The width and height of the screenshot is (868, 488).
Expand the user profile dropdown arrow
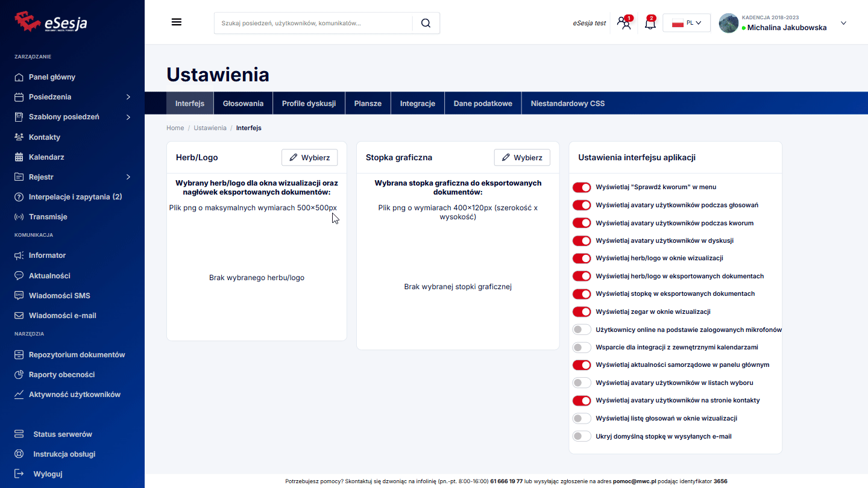pyautogui.click(x=843, y=23)
